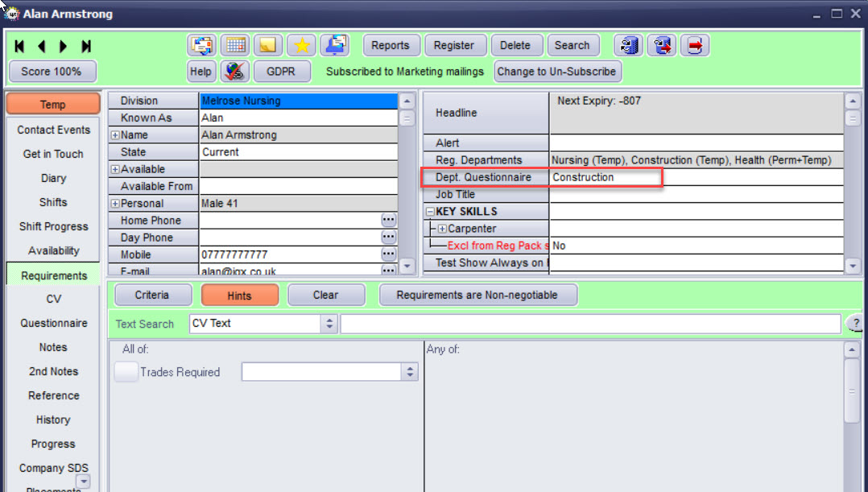Collapse the KEY SKILLS section
The height and width of the screenshot is (492, 868).
[430, 212]
